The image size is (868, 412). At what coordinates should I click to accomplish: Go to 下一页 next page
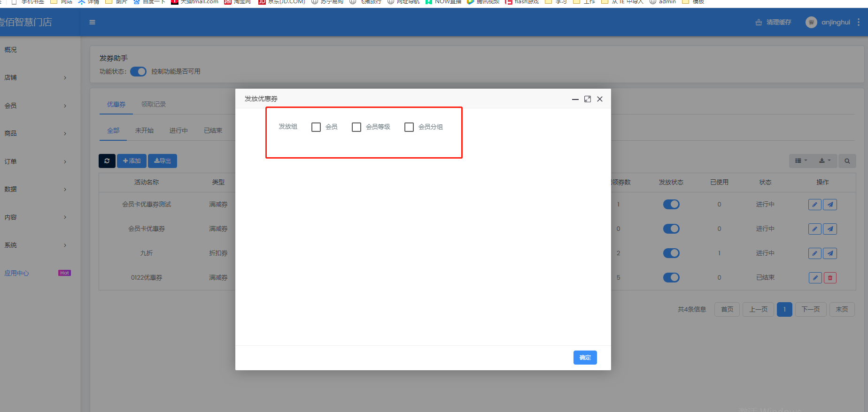(x=811, y=310)
